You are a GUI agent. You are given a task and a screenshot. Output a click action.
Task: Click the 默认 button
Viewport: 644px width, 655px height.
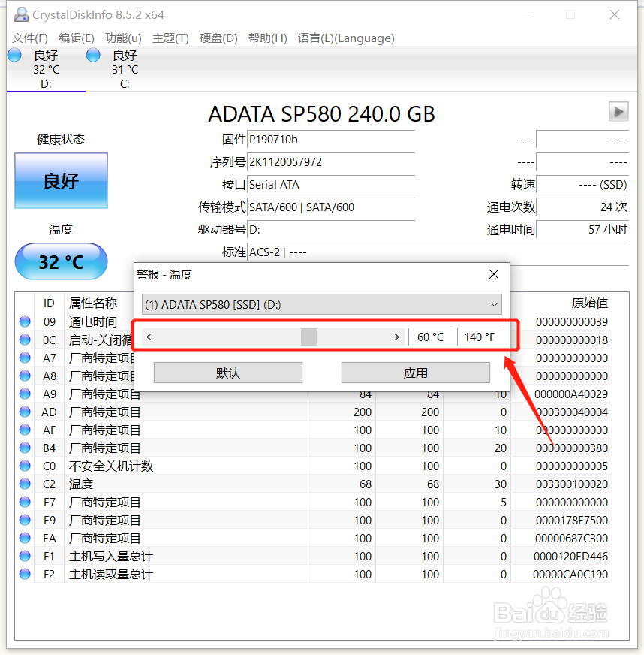(228, 373)
